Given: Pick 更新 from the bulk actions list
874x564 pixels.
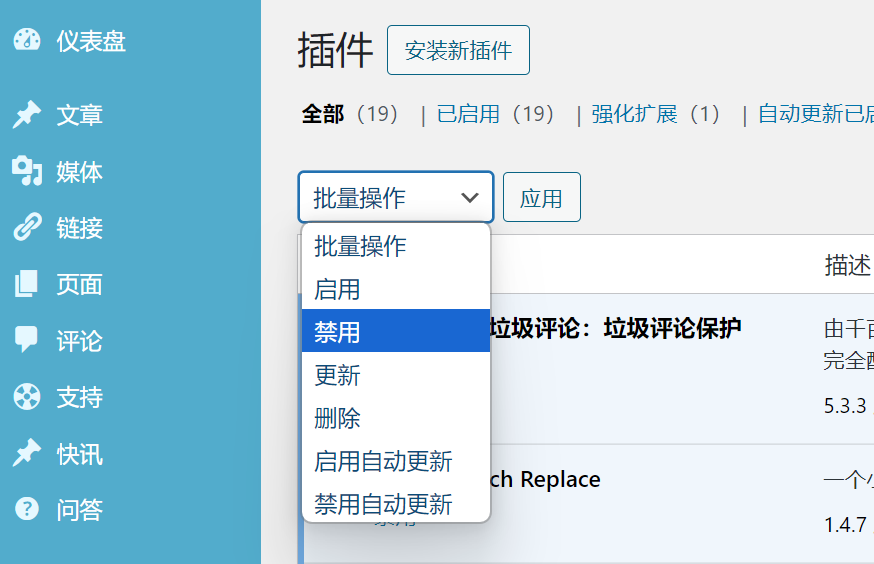Looking at the screenshot, I should coord(337,375).
